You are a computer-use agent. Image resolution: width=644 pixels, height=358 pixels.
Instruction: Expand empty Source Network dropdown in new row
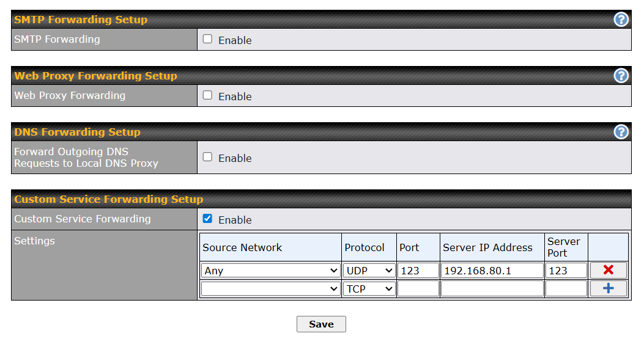point(270,289)
